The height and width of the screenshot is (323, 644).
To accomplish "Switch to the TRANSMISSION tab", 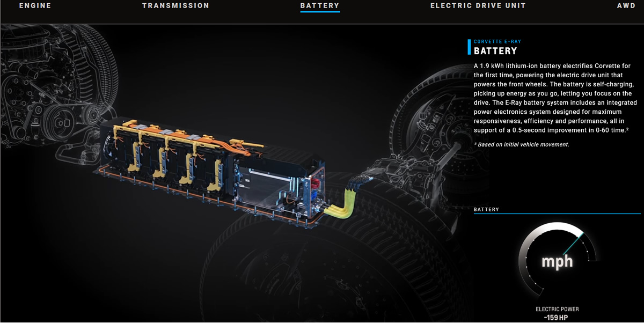I will click(x=175, y=6).
